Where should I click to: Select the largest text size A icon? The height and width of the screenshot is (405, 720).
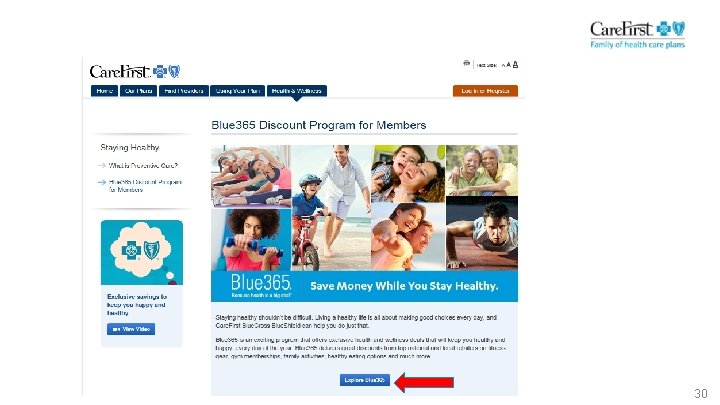click(x=515, y=65)
